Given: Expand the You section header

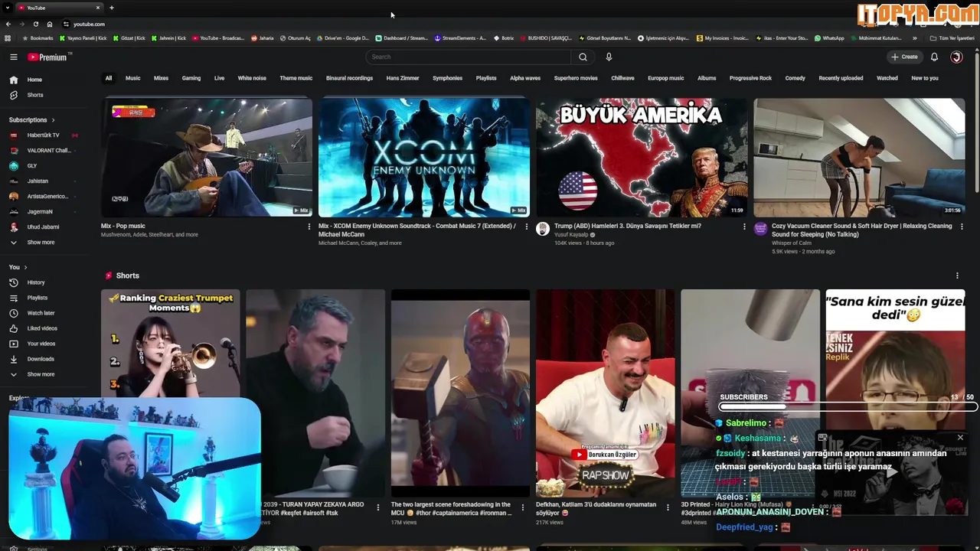Looking at the screenshot, I should (x=18, y=267).
